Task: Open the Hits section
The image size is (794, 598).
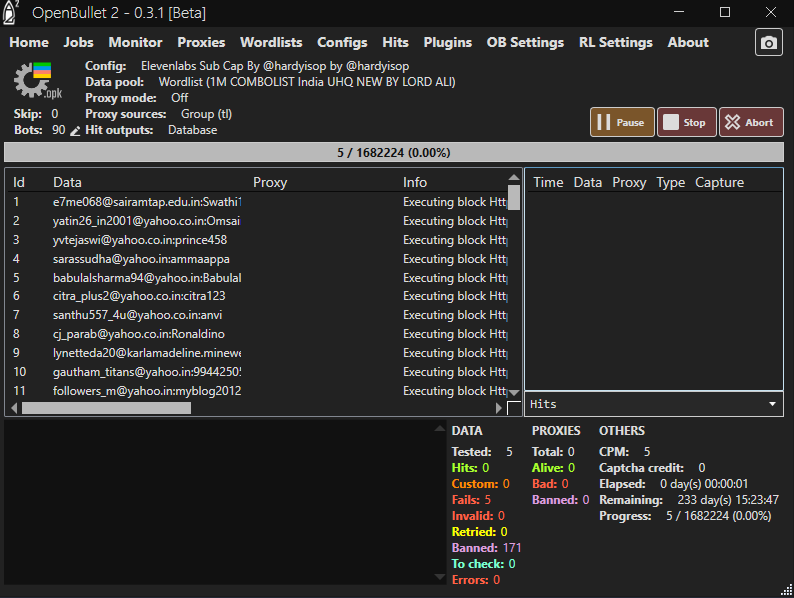Action: pyautogui.click(x=395, y=43)
